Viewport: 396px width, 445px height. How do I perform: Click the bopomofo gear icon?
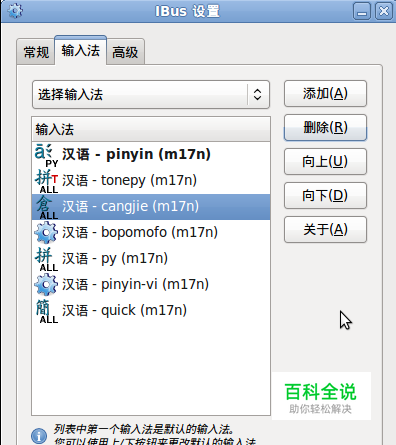46,233
